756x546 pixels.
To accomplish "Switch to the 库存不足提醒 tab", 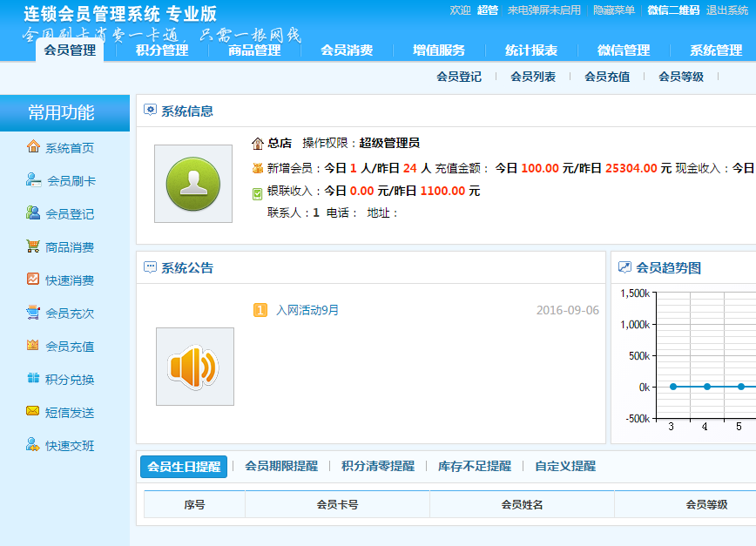I will click(x=475, y=466).
